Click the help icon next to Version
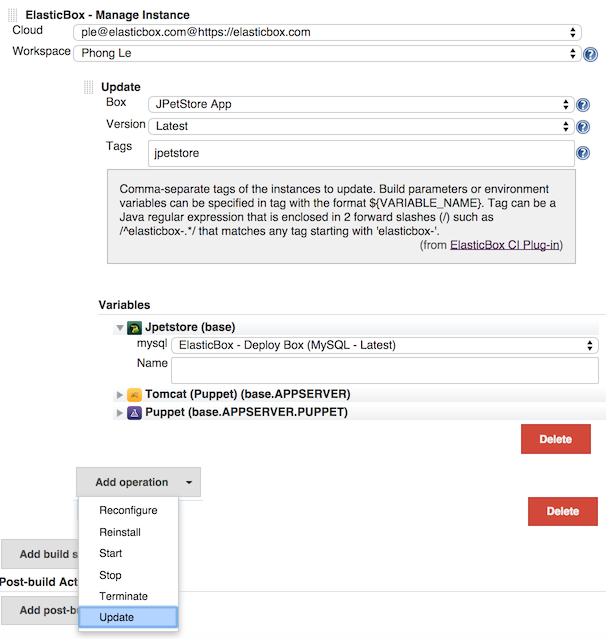The image size is (606, 639). (583, 127)
